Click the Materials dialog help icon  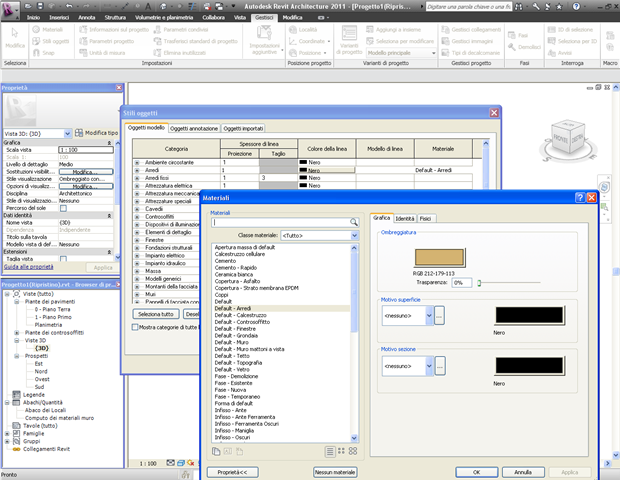(x=579, y=199)
